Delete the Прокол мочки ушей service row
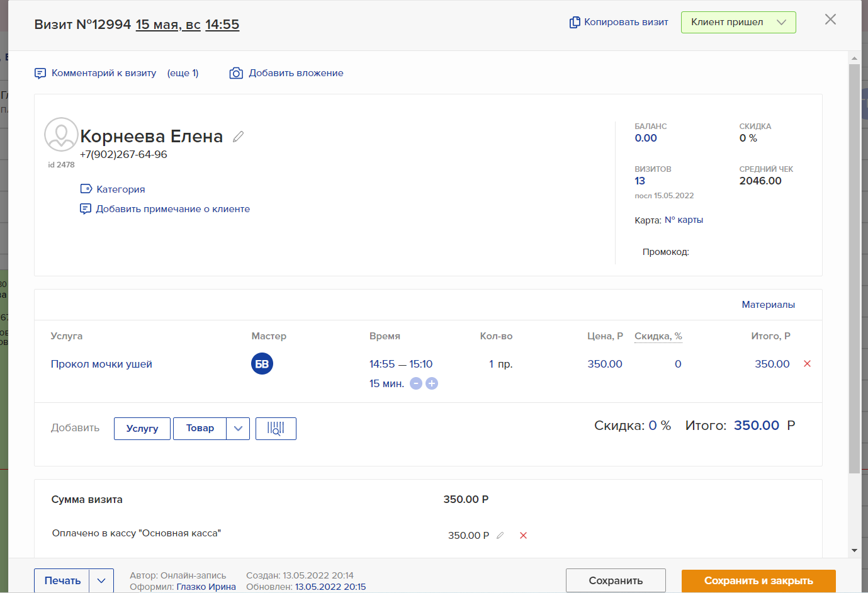The height and width of the screenshot is (593, 868). click(x=807, y=364)
